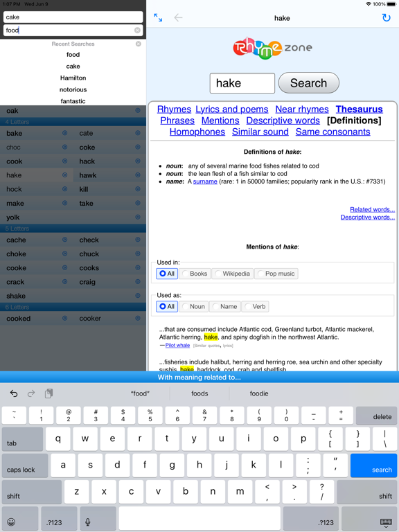The height and width of the screenshot is (532, 399).
Task: Select the Verb radio option
Action: [x=256, y=306]
